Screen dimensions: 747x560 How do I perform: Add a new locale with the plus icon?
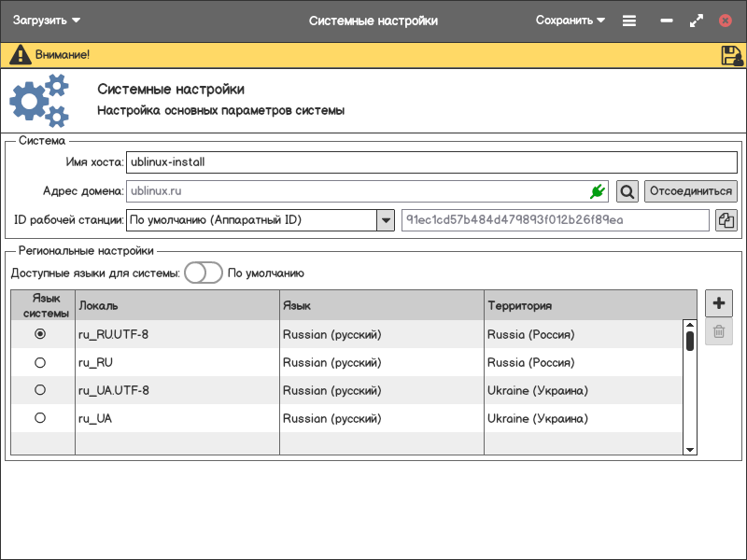[718, 303]
